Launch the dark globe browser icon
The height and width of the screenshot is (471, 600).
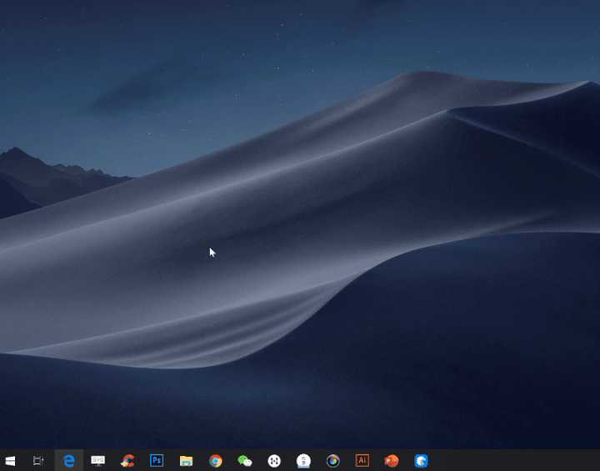point(333,461)
